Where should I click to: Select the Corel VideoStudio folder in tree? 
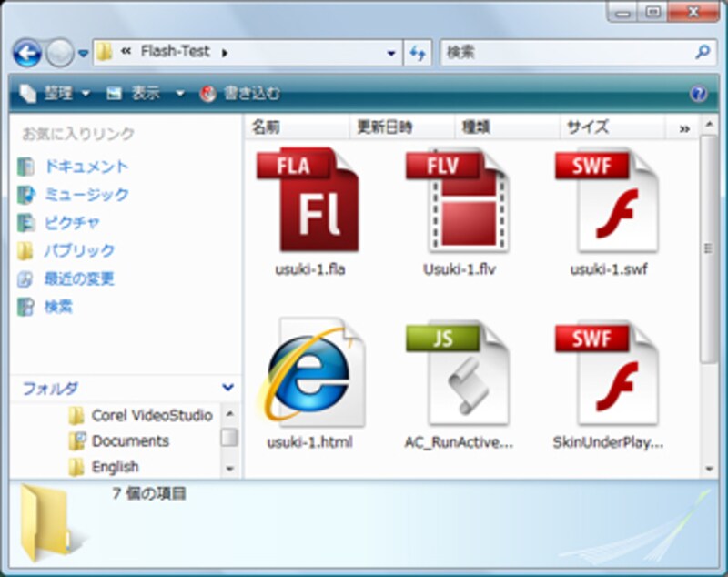coord(151,416)
